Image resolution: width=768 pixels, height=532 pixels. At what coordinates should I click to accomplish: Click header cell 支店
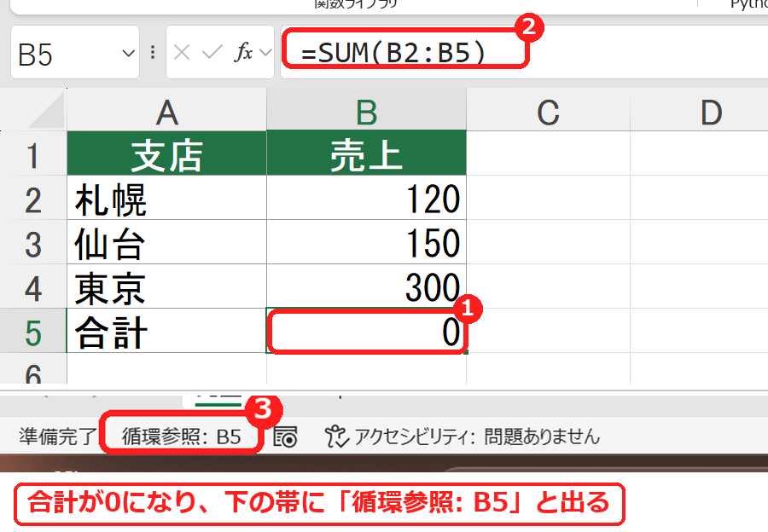pyautogui.click(x=166, y=153)
